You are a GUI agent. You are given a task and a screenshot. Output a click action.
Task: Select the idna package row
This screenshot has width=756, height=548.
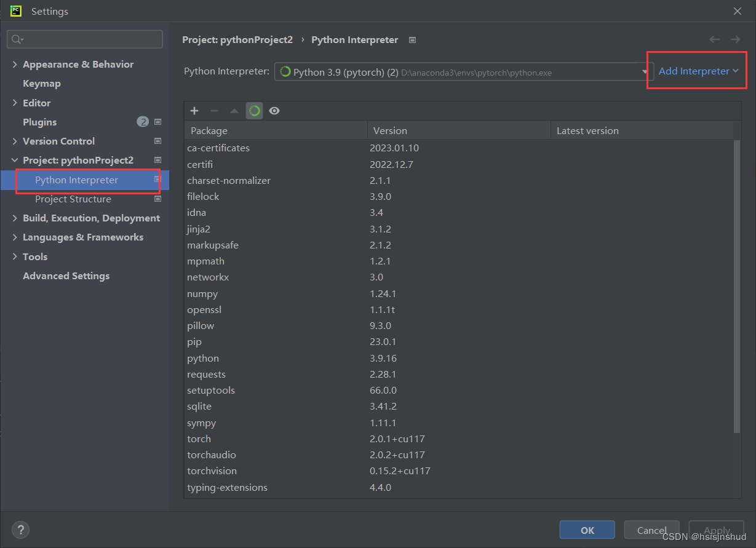pos(459,212)
